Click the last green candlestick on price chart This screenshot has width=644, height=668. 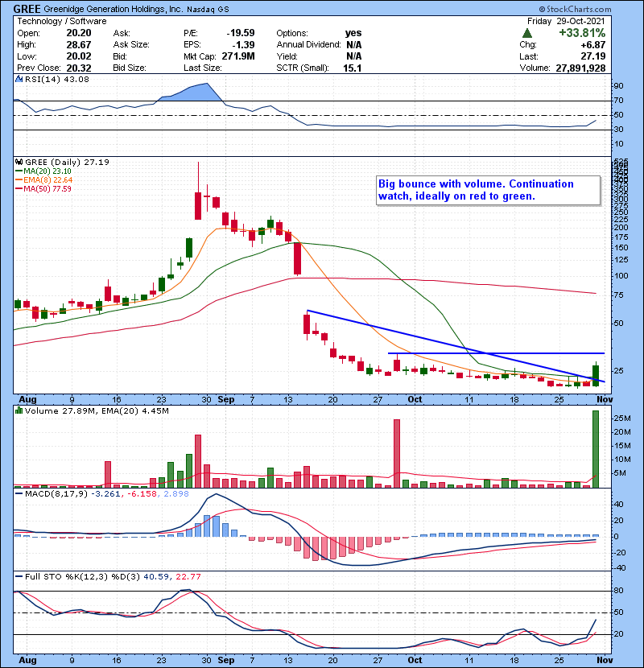pyautogui.click(x=596, y=375)
